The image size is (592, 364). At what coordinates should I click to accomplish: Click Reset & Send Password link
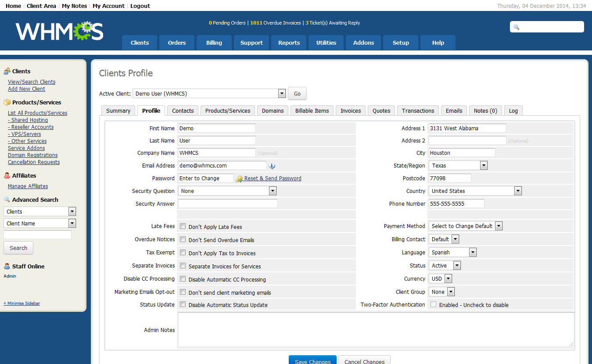point(273,178)
